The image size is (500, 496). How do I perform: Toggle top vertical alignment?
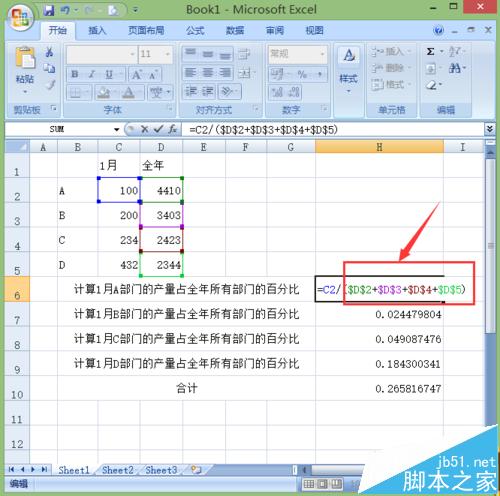tap(191, 53)
